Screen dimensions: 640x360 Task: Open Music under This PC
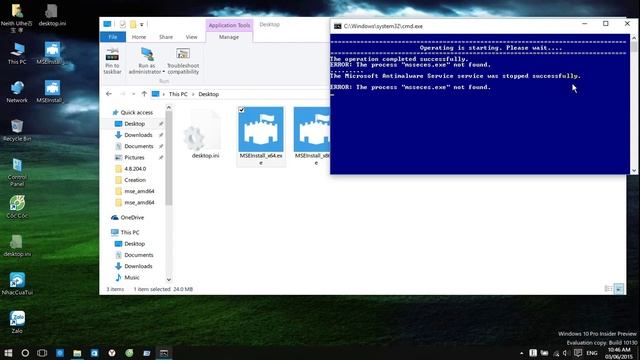tap(131, 278)
